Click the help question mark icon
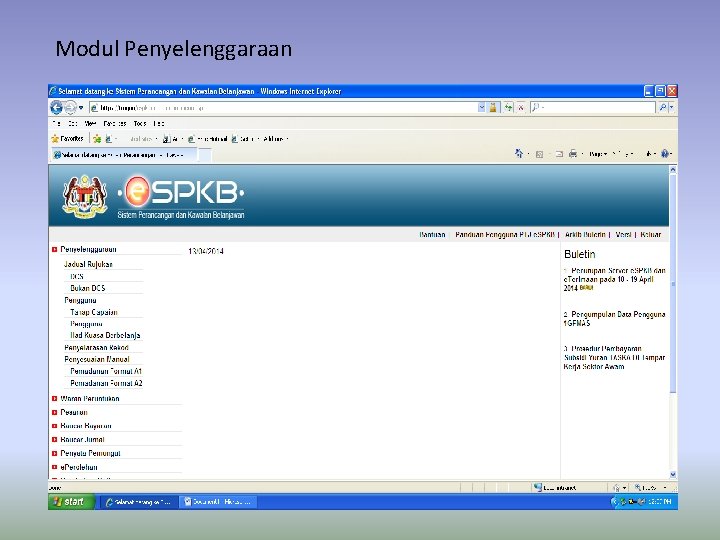This screenshot has width=720, height=540. 665,154
